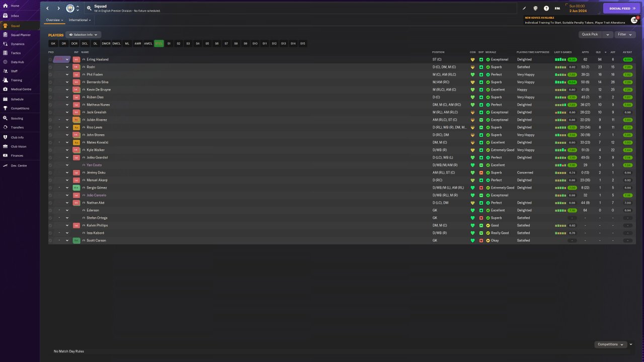
Task: Open the FM menu icon
Action: (557, 9)
